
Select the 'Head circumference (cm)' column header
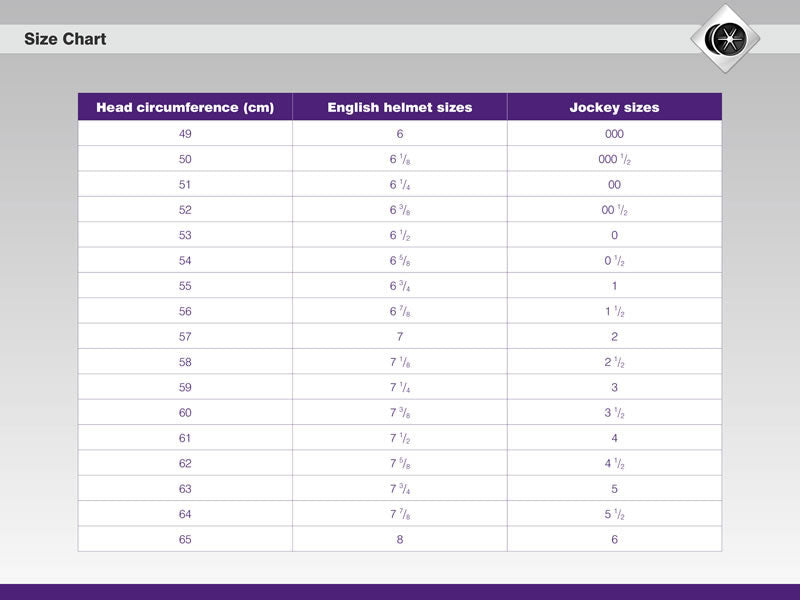click(185, 107)
